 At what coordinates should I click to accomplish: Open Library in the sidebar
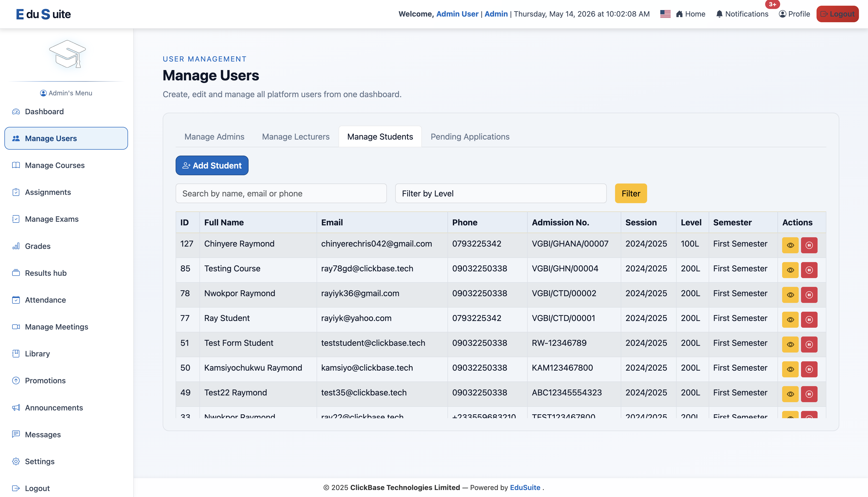(66, 354)
